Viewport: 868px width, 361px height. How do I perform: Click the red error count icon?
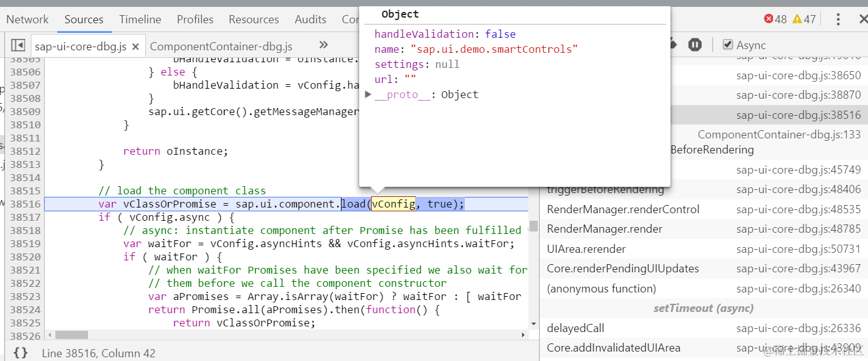pos(768,19)
